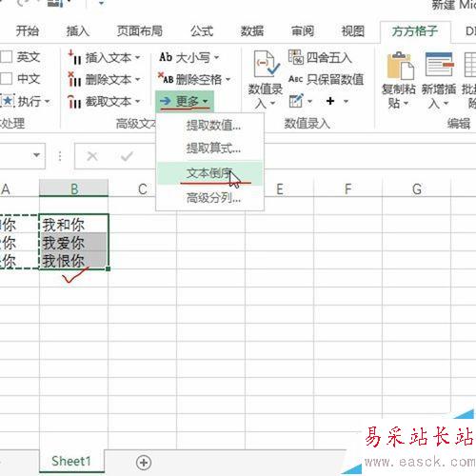The width and height of the screenshot is (476, 476).
Task: Choose 提取算式... from the menu
Action: 213,148
